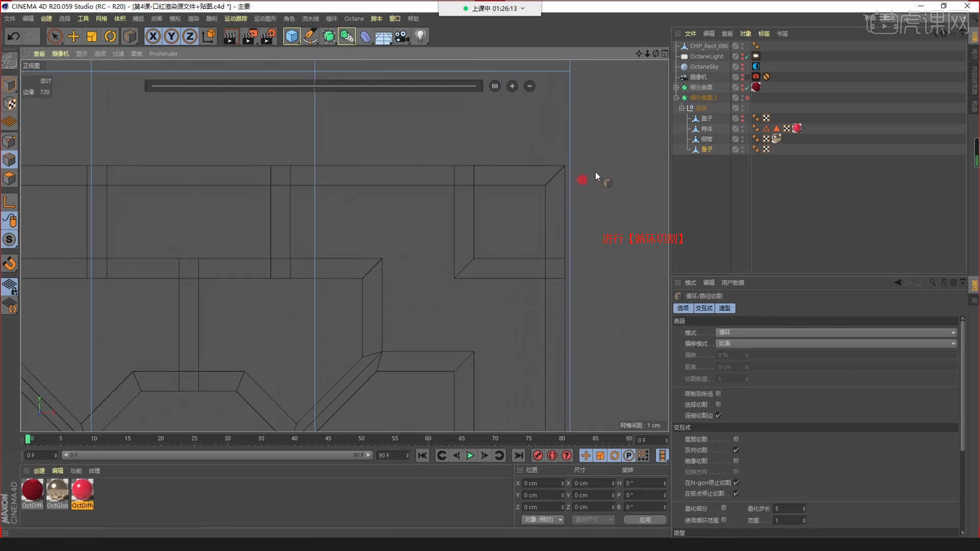
Task: Open Edit Render Settings
Action: (268, 36)
